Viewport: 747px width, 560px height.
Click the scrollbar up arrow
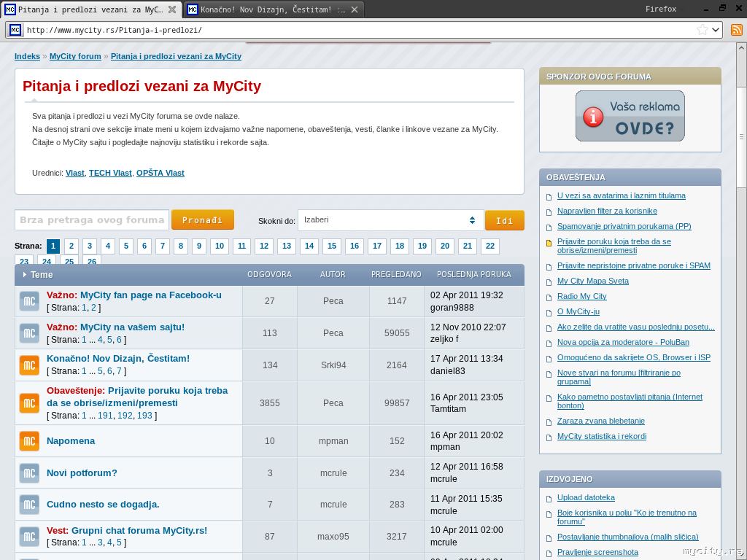[x=741, y=47]
